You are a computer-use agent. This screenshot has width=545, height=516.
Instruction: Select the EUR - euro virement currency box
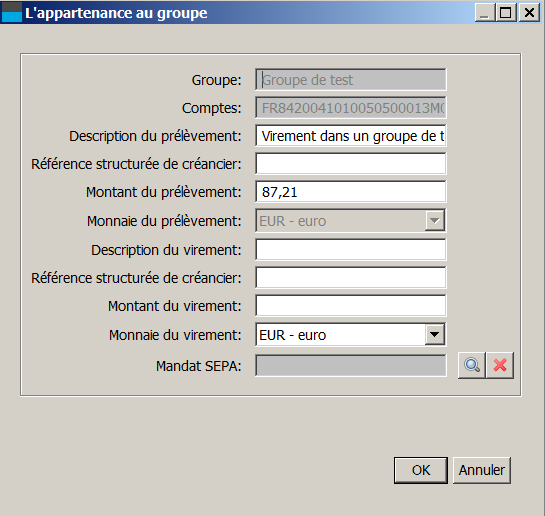[x=350, y=335]
